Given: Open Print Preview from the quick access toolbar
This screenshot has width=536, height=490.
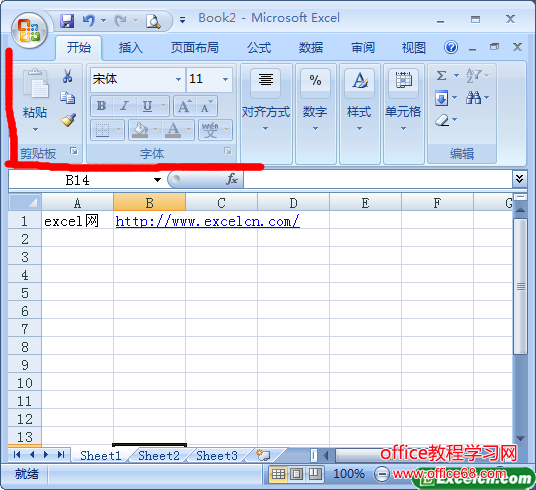Looking at the screenshot, I should 153,21.
